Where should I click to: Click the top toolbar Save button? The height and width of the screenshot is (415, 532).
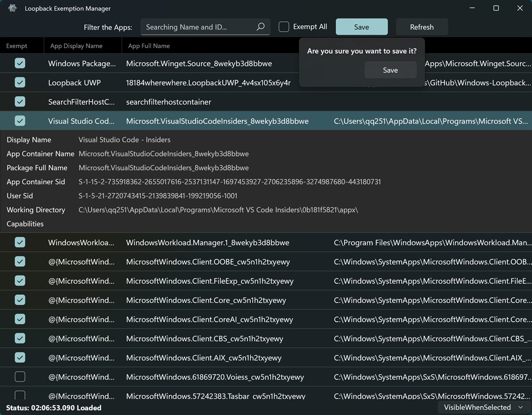click(362, 27)
